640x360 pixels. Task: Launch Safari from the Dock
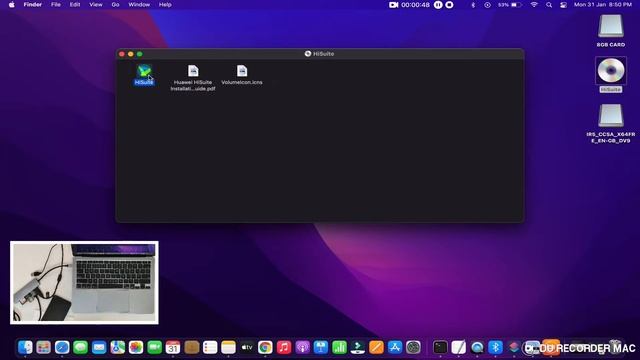click(62, 347)
